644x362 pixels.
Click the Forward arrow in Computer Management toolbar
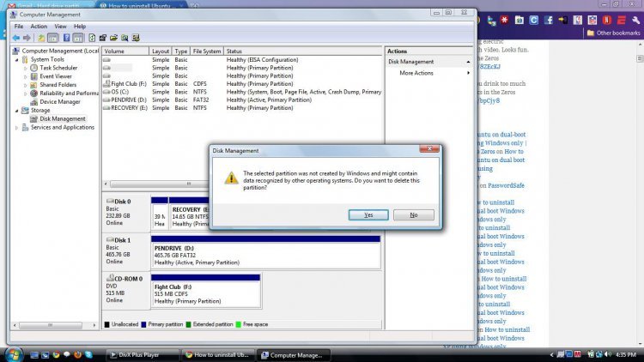27,38
